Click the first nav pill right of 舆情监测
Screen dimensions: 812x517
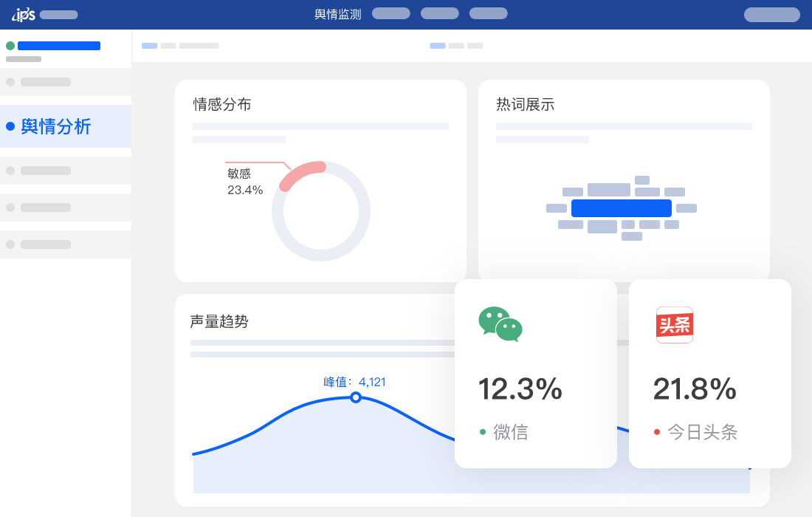[x=390, y=13]
